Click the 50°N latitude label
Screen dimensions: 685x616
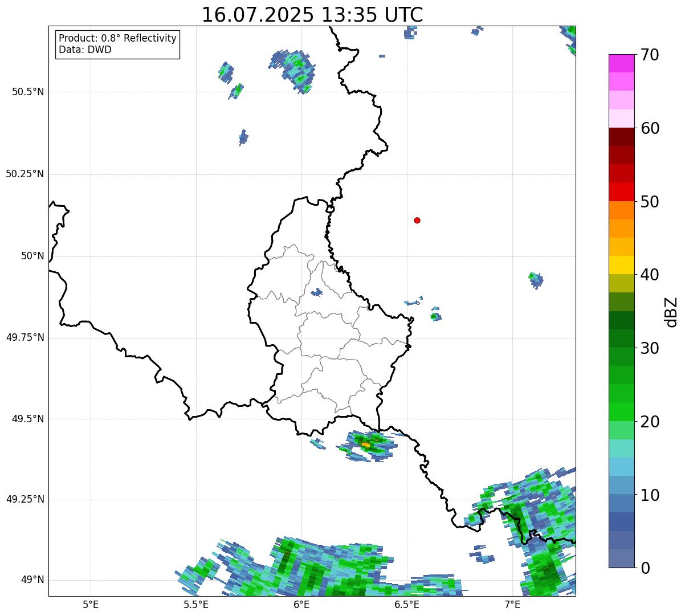[32, 256]
